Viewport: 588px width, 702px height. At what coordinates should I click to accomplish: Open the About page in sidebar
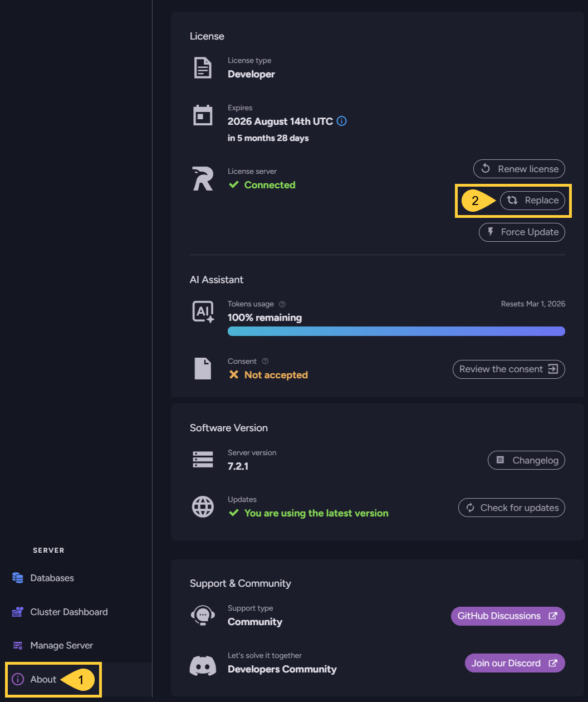[43, 679]
